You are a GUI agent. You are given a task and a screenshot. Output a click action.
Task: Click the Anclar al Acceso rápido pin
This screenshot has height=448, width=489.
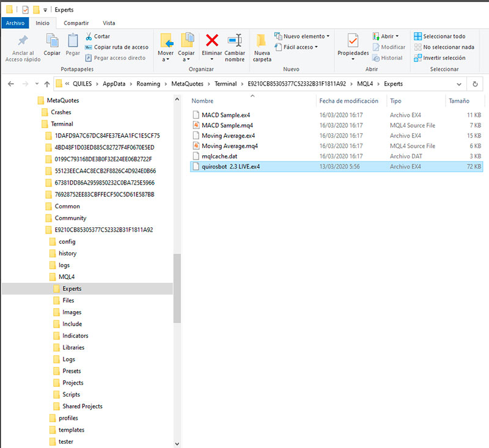[x=23, y=42]
